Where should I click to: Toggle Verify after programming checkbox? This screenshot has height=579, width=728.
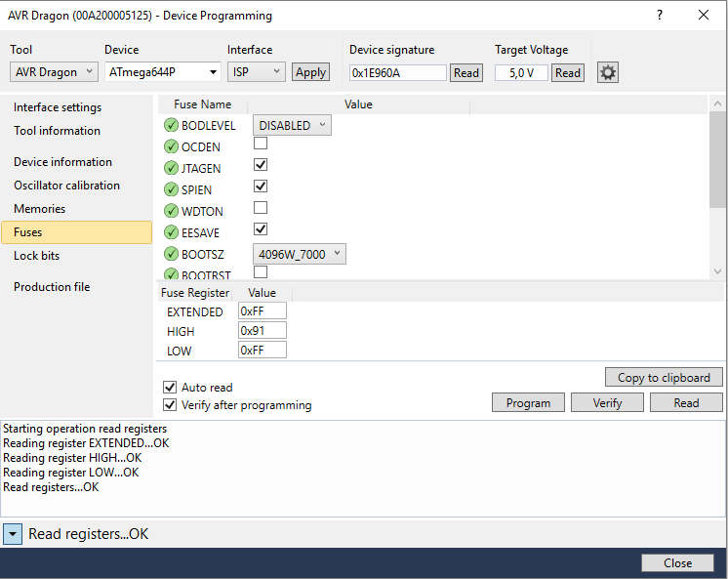tap(170, 405)
